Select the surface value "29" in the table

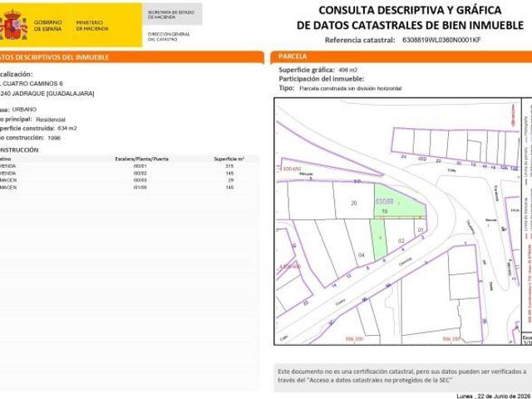click(231, 180)
